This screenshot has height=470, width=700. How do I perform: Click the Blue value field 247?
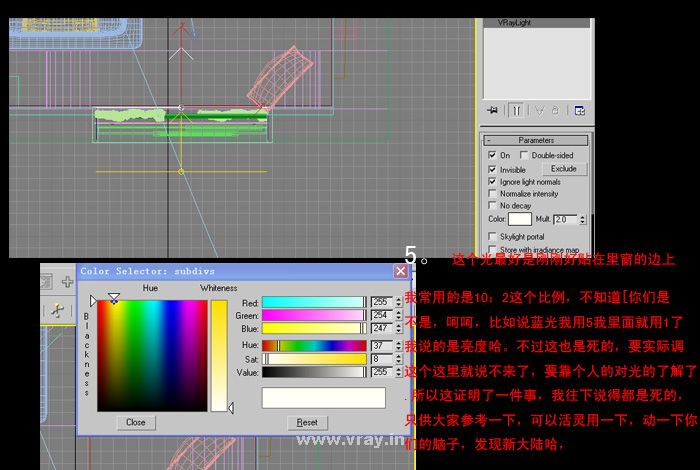383,329
